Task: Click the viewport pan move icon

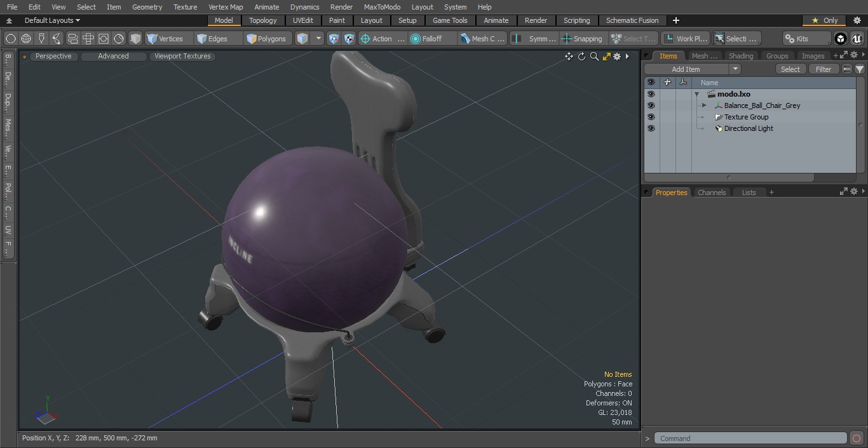Action: click(x=569, y=57)
